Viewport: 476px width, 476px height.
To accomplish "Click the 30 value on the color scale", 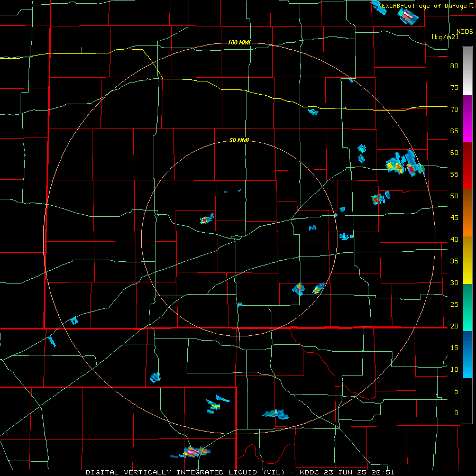I will click(454, 282).
